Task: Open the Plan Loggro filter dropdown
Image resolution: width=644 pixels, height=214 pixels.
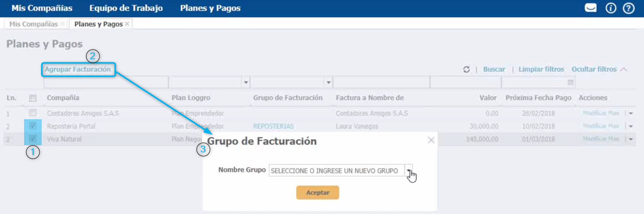Action: (x=246, y=83)
